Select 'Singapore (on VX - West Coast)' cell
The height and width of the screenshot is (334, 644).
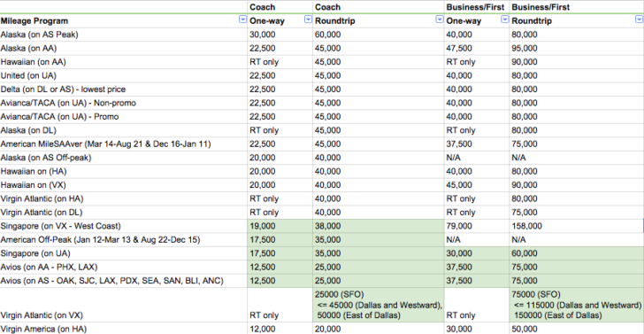click(124, 226)
